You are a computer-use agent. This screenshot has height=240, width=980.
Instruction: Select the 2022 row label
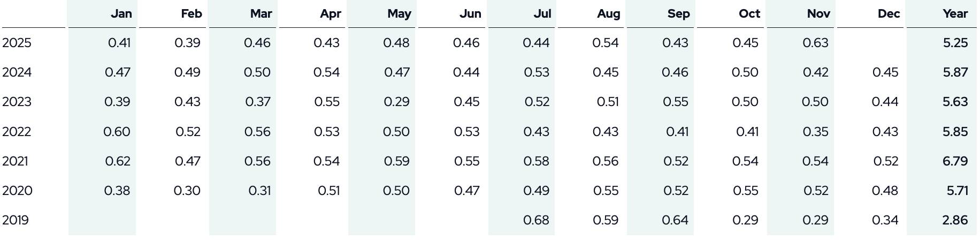[17, 132]
